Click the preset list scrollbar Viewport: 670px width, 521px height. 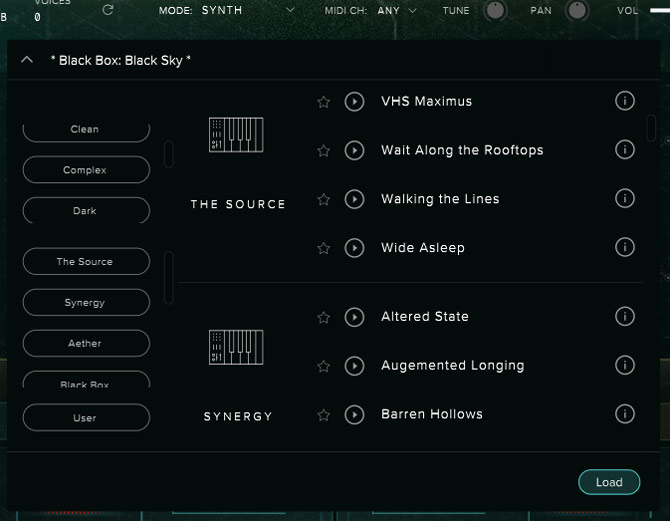tap(651, 127)
